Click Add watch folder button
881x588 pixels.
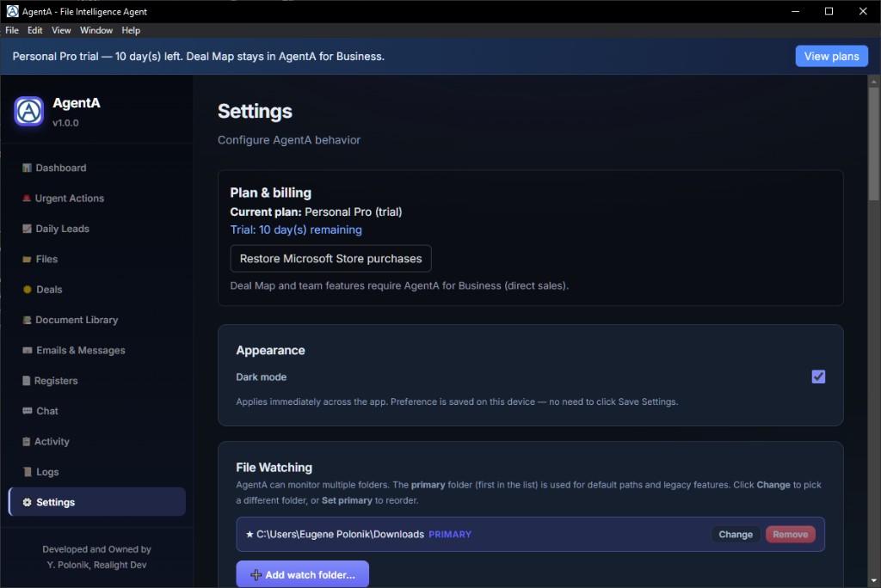(302, 574)
